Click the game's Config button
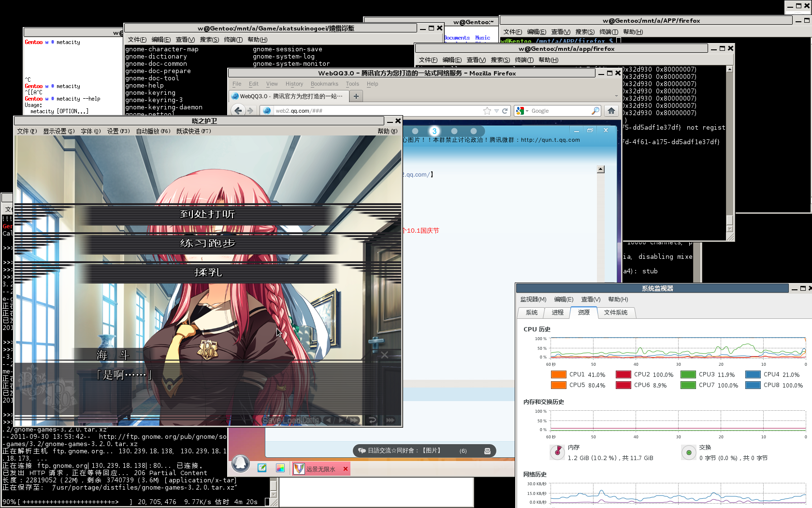Viewport: 812px width, 508px height. [311, 420]
